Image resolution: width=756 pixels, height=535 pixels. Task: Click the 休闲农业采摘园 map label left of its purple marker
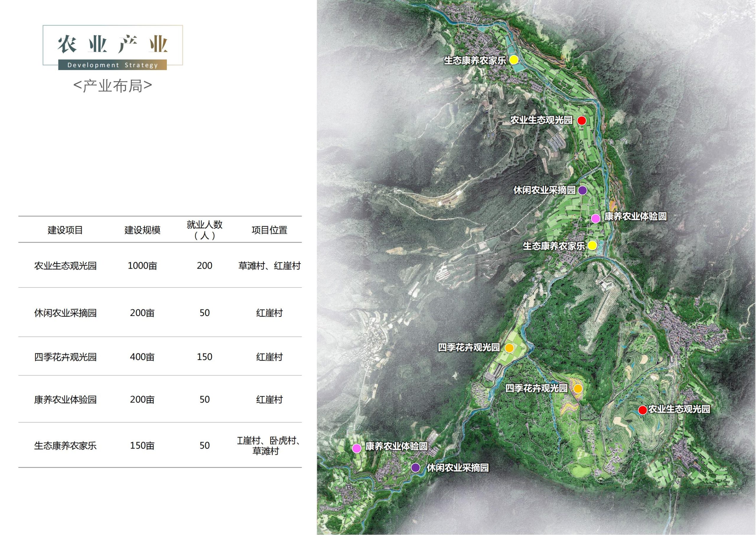(545, 190)
